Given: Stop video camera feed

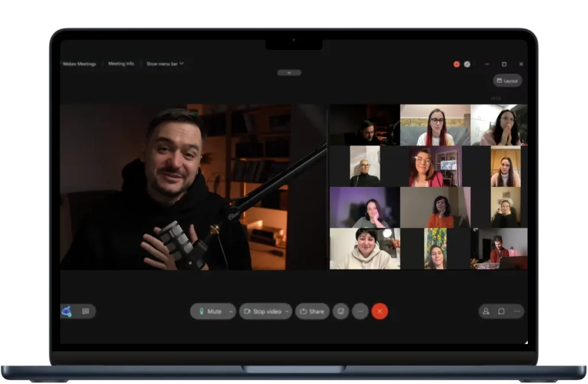Looking at the screenshot, I should coord(262,312).
